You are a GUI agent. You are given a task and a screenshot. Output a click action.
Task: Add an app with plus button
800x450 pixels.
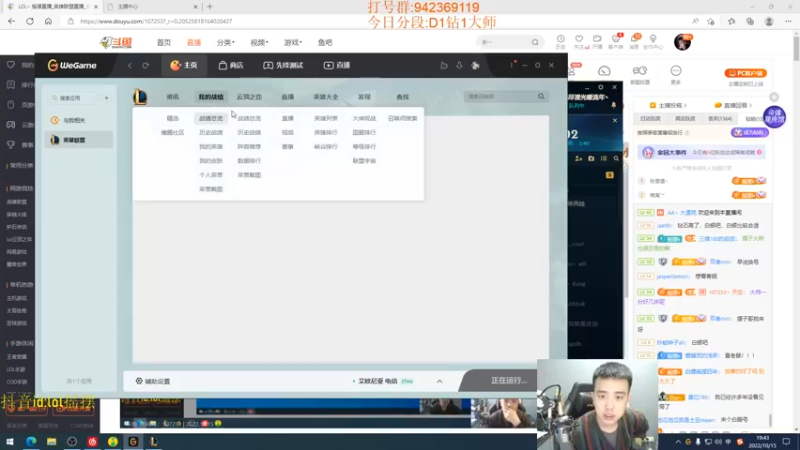click(x=107, y=97)
